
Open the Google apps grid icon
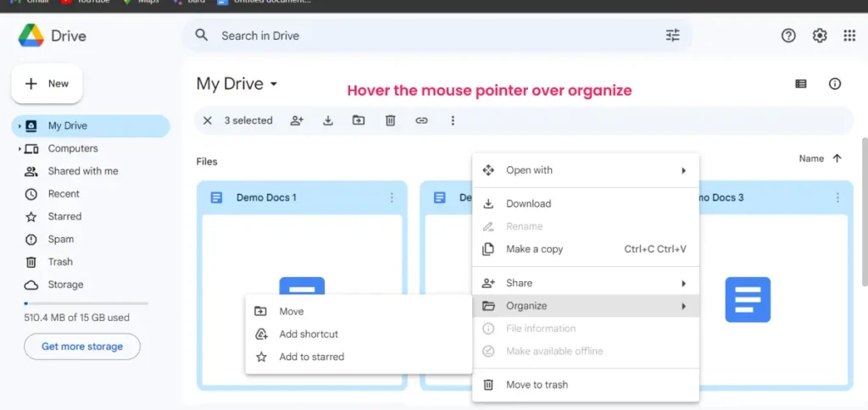[x=849, y=36]
